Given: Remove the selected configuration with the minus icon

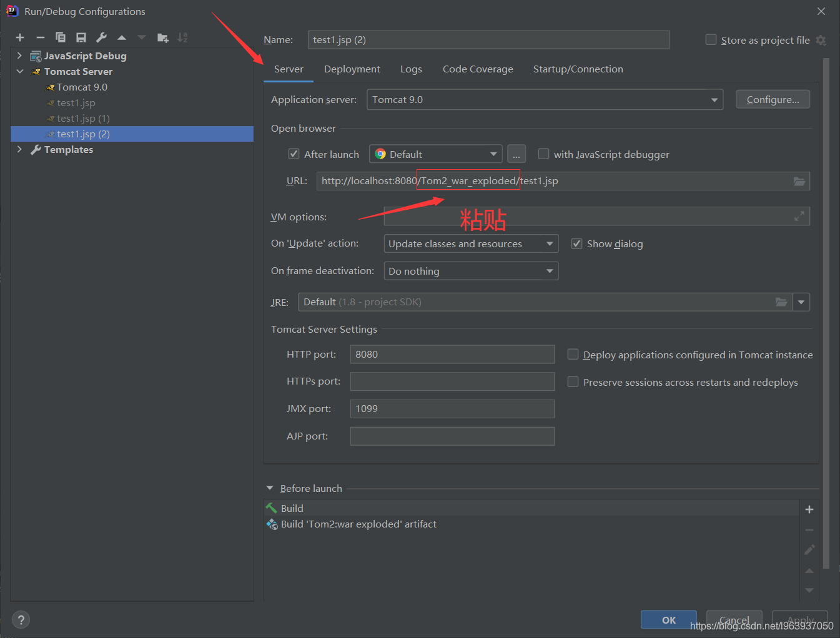Looking at the screenshot, I should coord(41,38).
